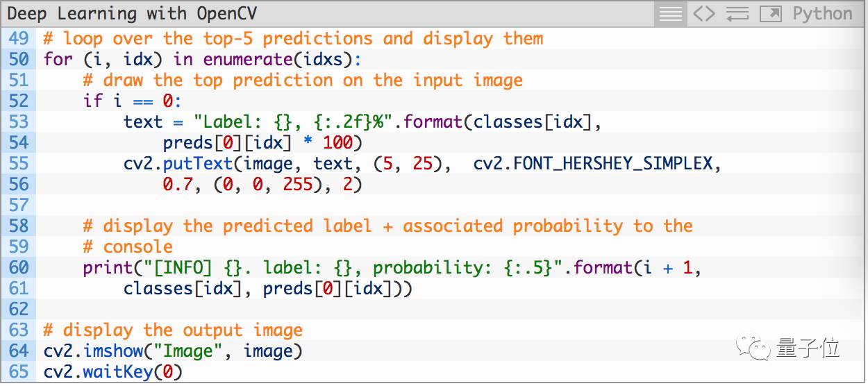Screen dimensions: 868x386
Task: Switch to plain code view icon
Action: [704, 14]
